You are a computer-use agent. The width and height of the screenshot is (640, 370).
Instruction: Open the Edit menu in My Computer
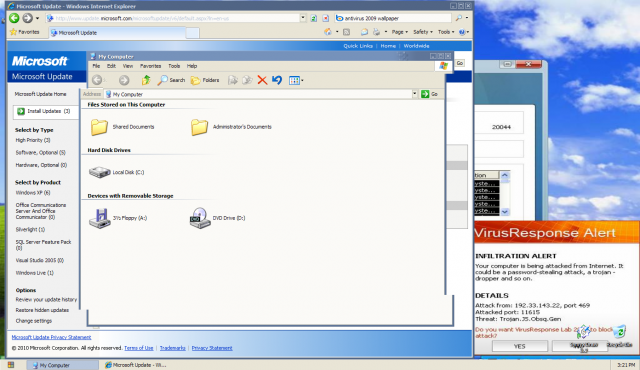coord(111,66)
